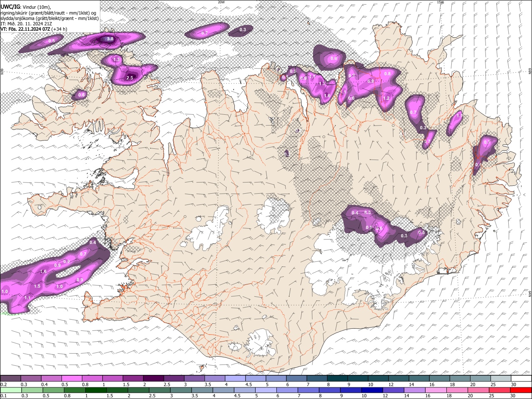The width and height of the screenshot is (532, 399).
Task: Click pale green swatch between 0.1 and 0.3
Action: (x=11, y=390)
